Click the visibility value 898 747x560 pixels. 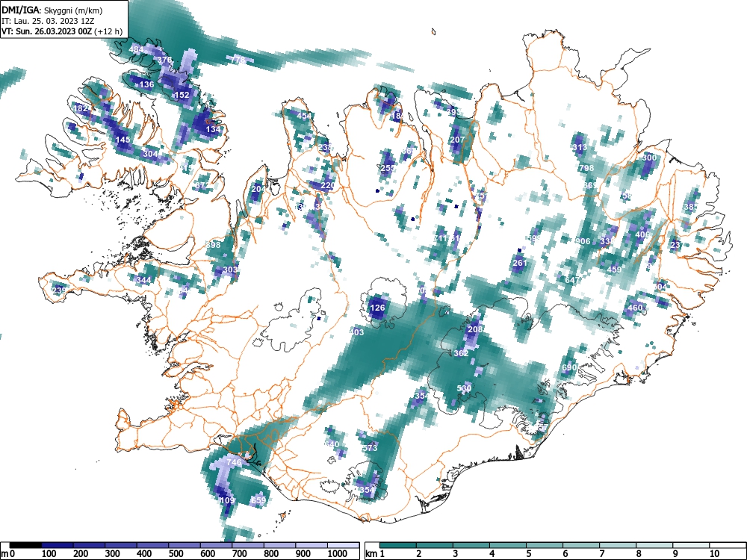click(214, 244)
